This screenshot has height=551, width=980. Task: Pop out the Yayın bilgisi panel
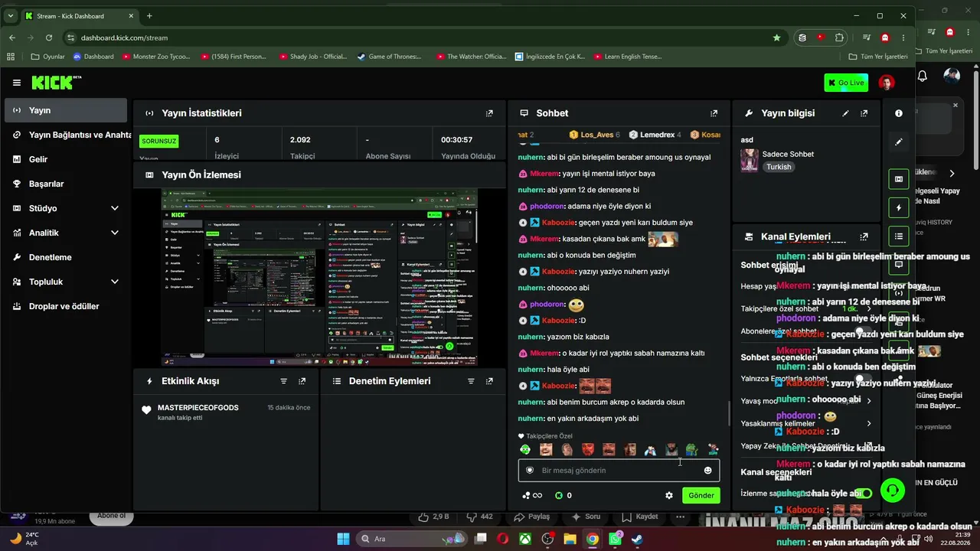pyautogui.click(x=864, y=113)
